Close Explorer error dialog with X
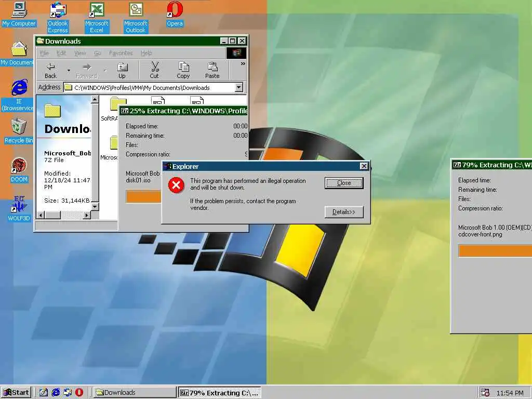 (x=364, y=166)
